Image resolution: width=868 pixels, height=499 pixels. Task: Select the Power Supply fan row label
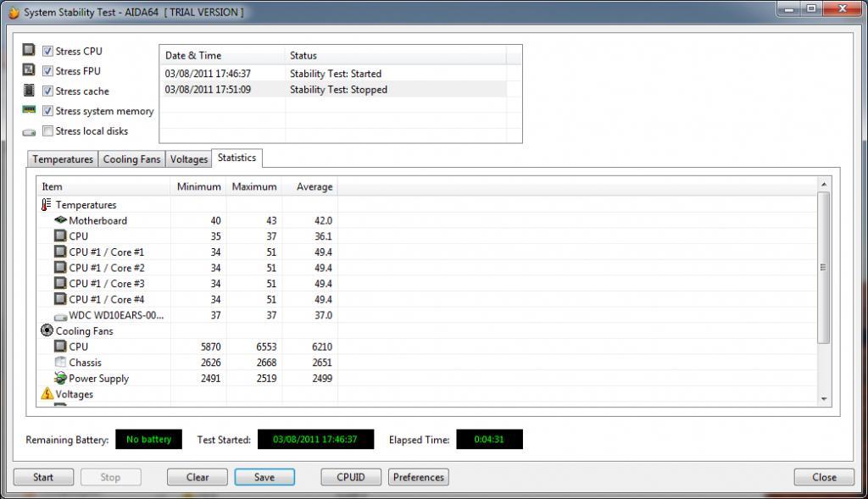pyautogui.click(x=98, y=379)
